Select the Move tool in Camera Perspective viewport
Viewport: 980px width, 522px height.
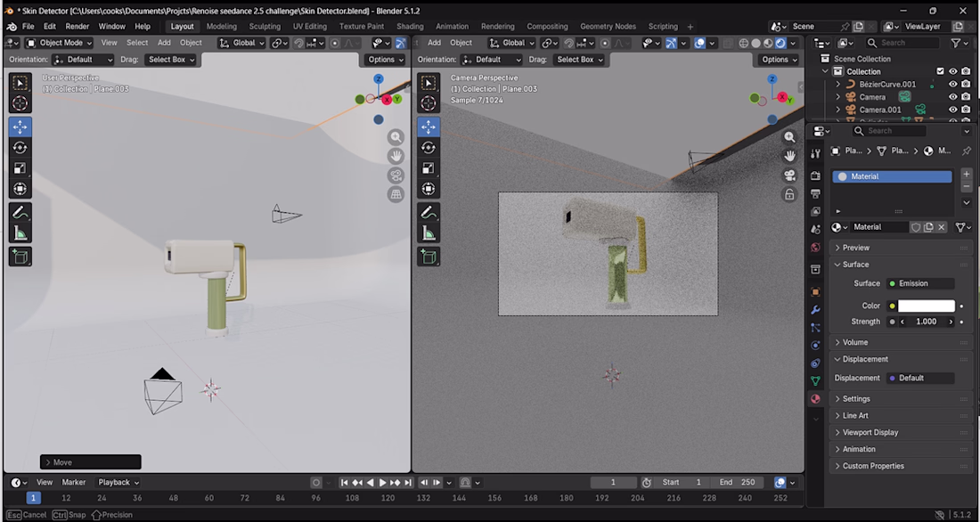[x=429, y=126]
